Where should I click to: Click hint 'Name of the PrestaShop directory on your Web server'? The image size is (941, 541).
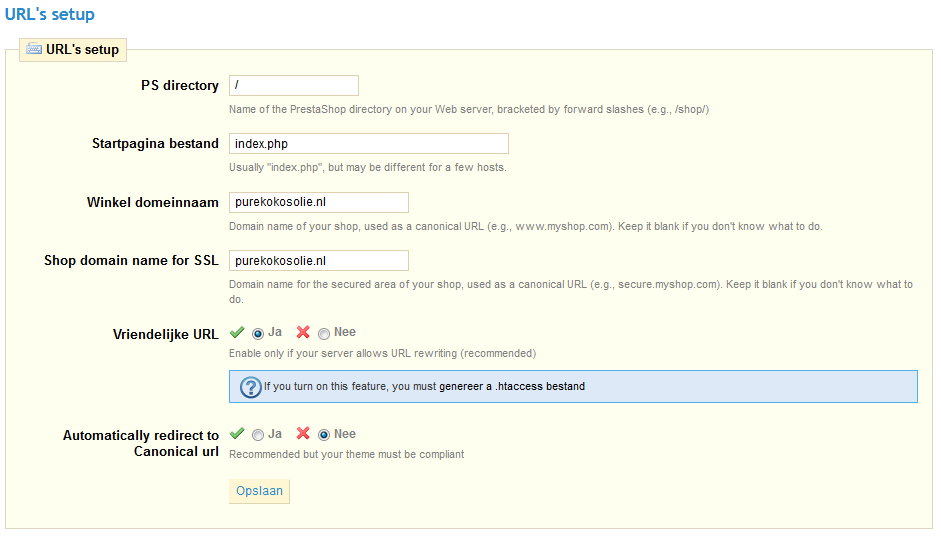469,109
